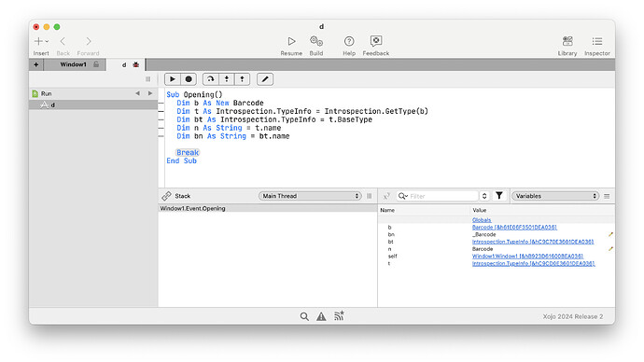Click the Stack pane icon

(166, 196)
